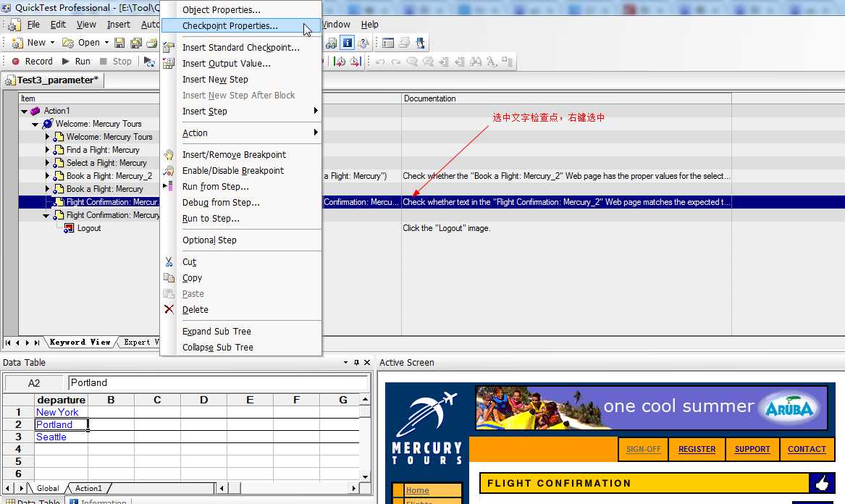The width and height of the screenshot is (845, 504).
Task: Collapse the Action1 tree node
Action: point(24,111)
